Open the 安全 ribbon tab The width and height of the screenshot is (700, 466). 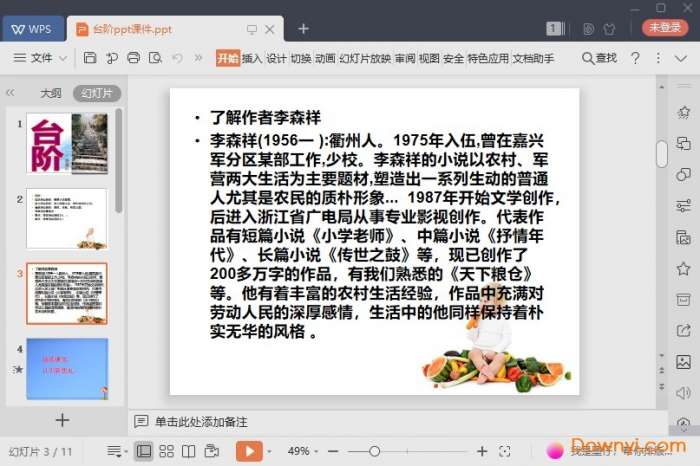click(454, 58)
